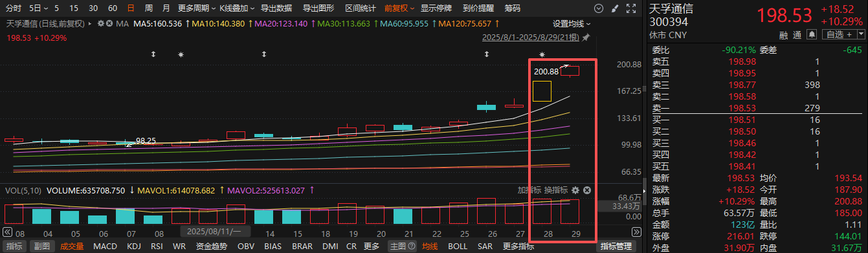
Task: Click the circled down-arrow icon
Action: (598, 8)
